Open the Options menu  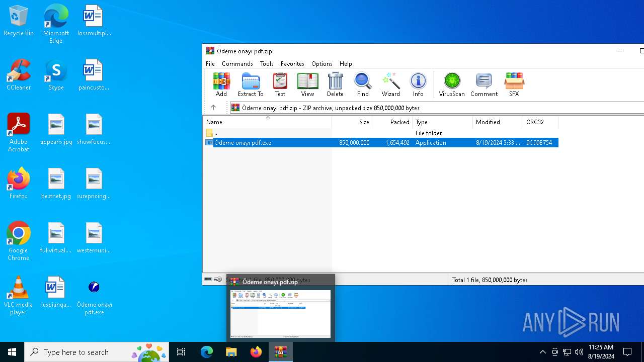[322, 64]
